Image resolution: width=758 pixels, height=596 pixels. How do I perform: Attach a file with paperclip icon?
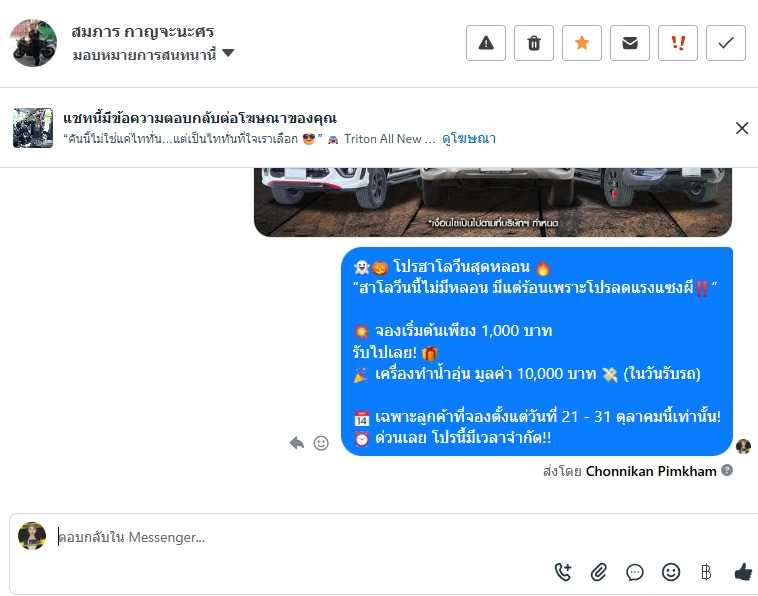(598, 572)
